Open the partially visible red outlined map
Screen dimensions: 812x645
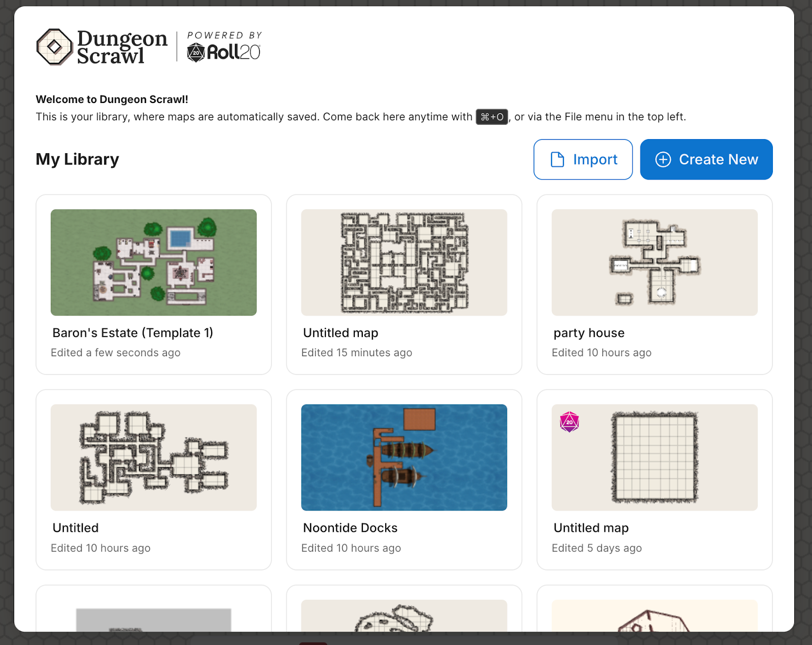[654, 617]
